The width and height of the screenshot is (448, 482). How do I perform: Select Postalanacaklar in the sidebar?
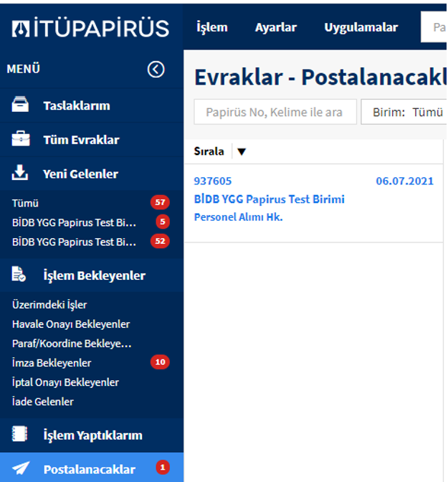point(92,468)
